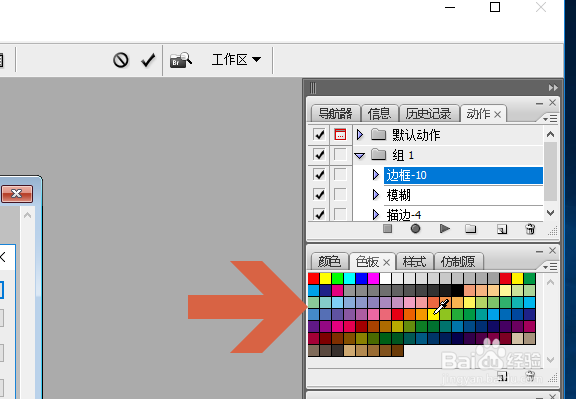The image size is (576, 399).
Task: Pick the pure green swatch in first row
Action: pyautogui.click(x=338, y=278)
